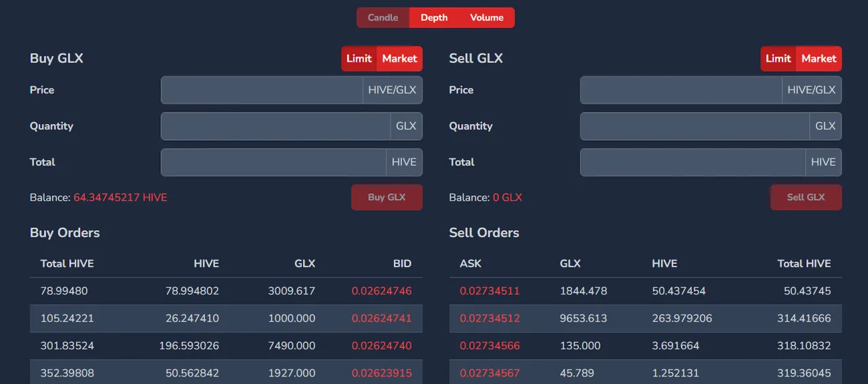Click sell order HIVE value 3.691664
Viewport: 868px width, 384px height.
tap(675, 346)
